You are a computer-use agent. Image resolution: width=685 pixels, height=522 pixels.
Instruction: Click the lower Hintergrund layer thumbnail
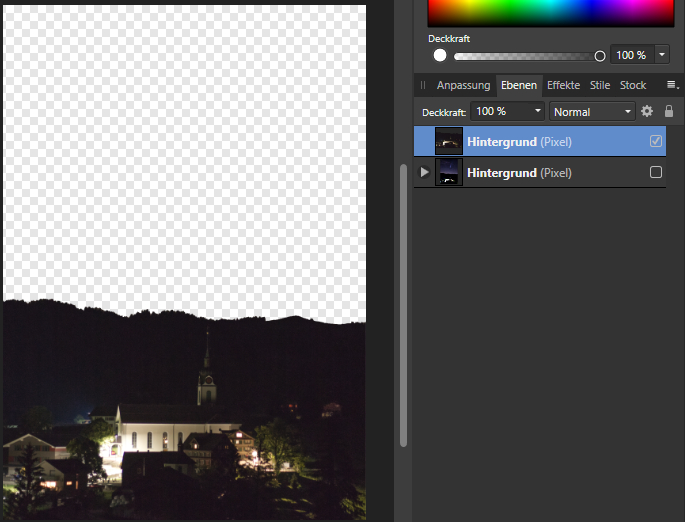449,172
